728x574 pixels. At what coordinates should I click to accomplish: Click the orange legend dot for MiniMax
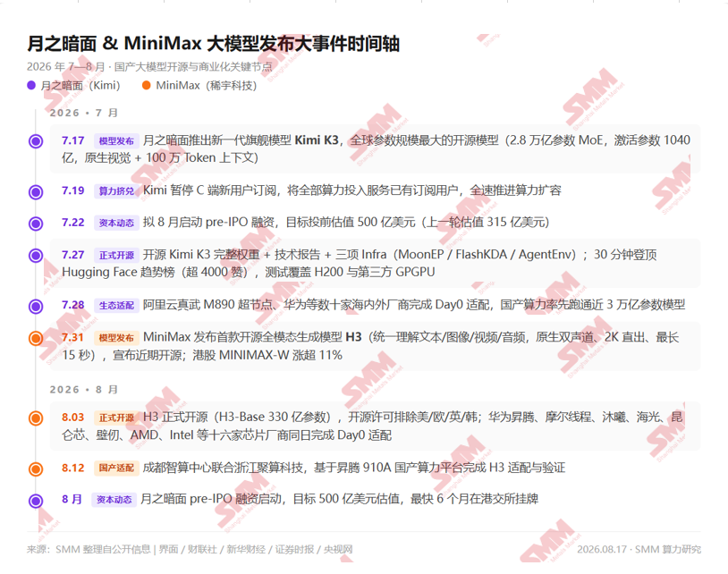pyautogui.click(x=147, y=85)
